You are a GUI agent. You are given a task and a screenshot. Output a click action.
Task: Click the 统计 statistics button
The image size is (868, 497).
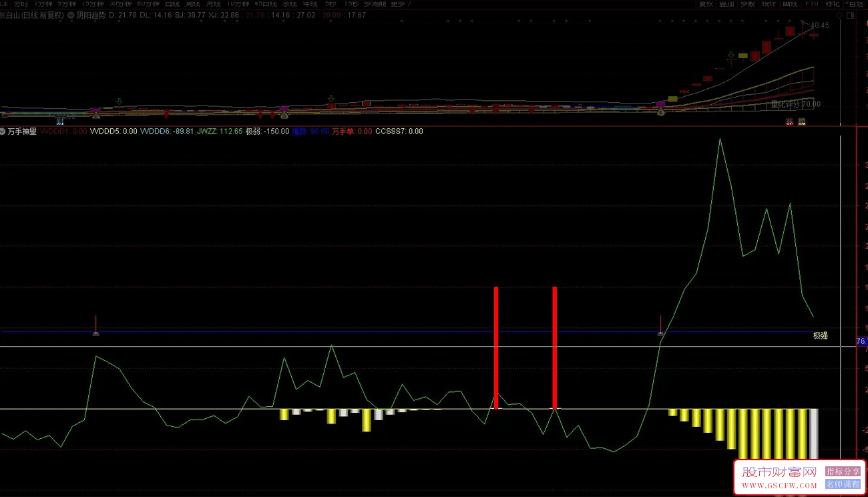(769, 3)
